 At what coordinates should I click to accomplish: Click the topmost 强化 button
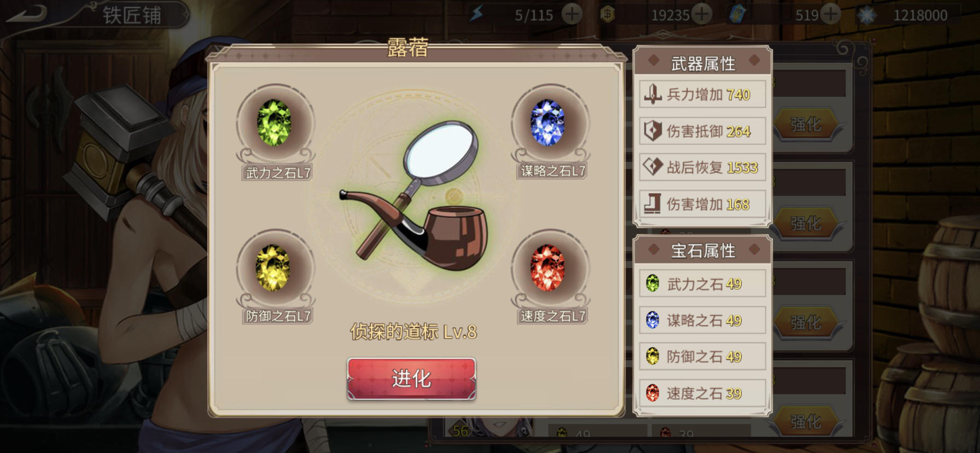point(806,124)
